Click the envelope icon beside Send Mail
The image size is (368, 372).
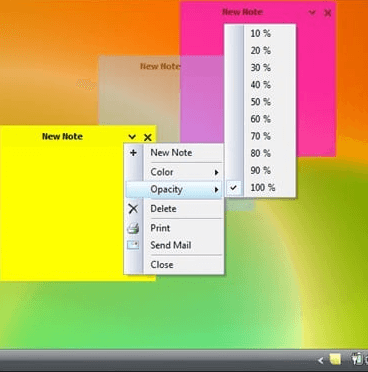coord(133,245)
